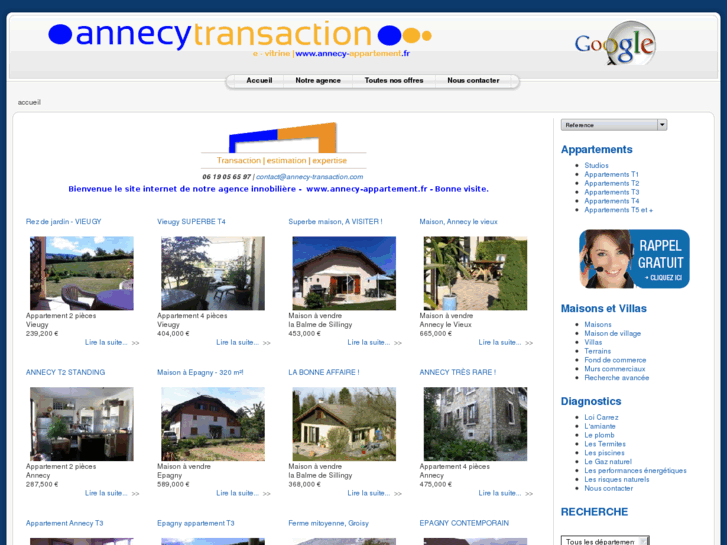Open the Fond de commerce link
The image size is (727, 545).
click(615, 360)
